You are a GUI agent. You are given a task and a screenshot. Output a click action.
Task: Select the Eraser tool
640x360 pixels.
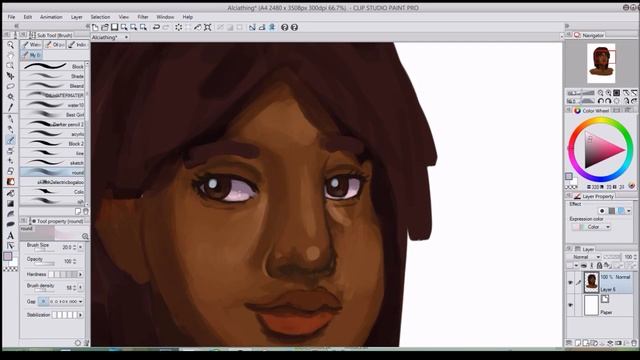pos(11,171)
